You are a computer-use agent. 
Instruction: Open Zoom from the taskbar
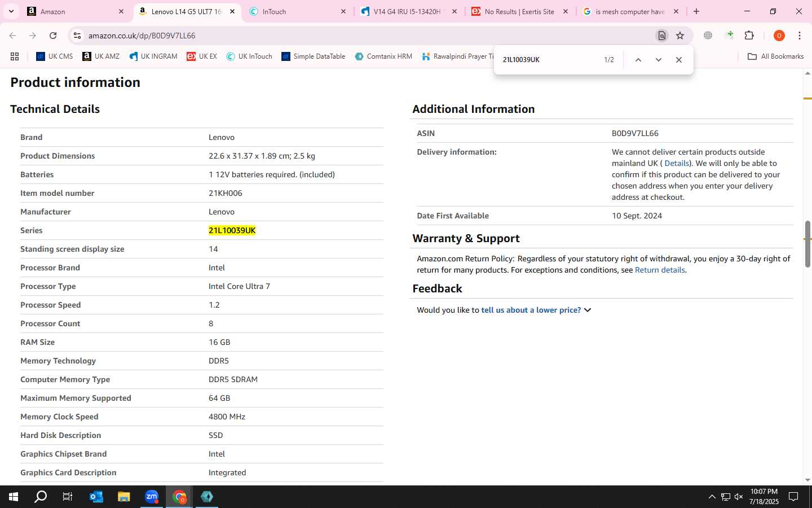pos(152,497)
